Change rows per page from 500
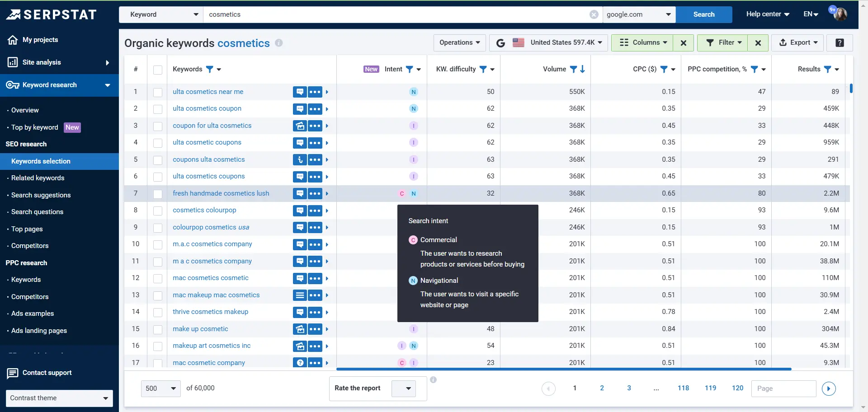Image resolution: width=868 pixels, height=412 pixels. coord(160,389)
